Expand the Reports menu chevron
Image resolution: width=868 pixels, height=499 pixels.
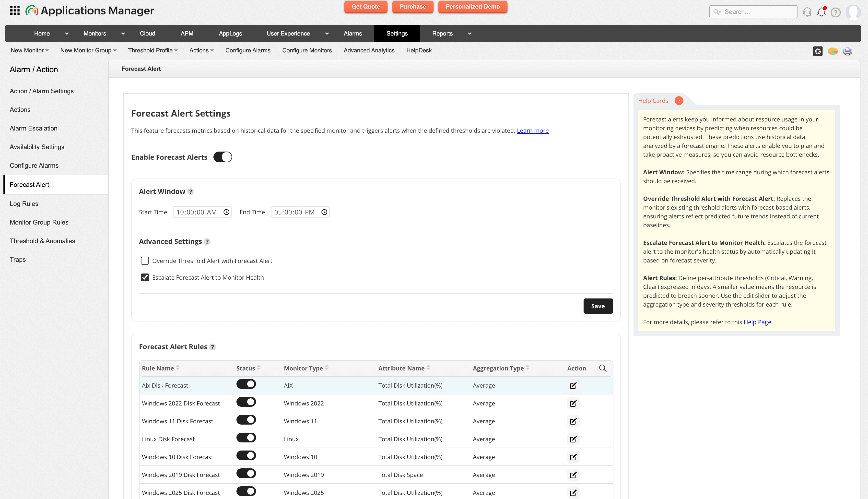pyautogui.click(x=470, y=34)
